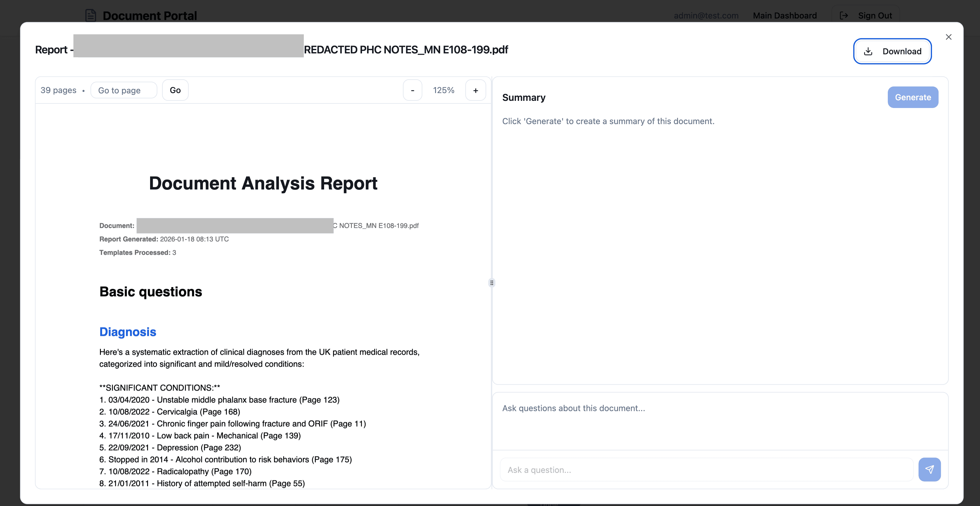This screenshot has width=980, height=506.
Task: Click the Document Portal logo icon
Action: 90,16
